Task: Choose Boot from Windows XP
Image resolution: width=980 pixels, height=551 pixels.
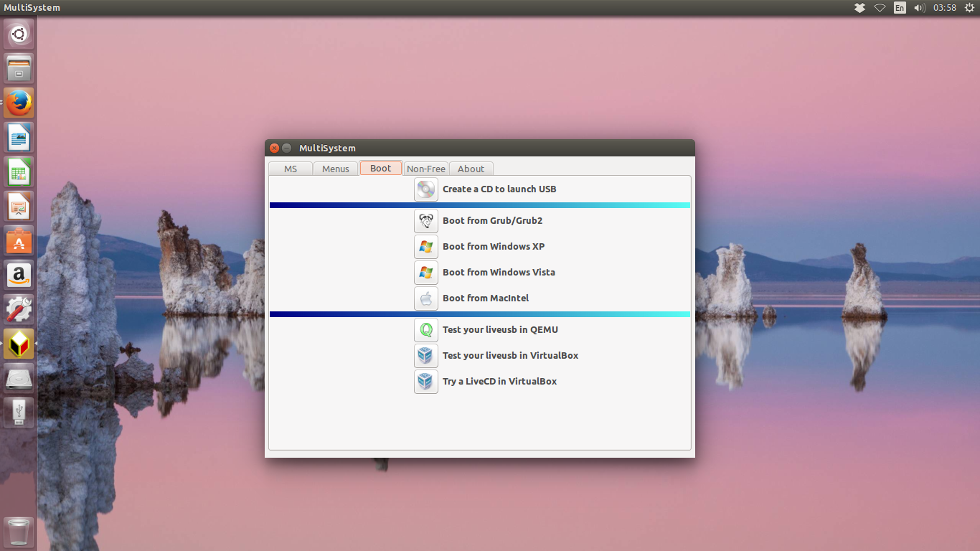Action: click(x=494, y=247)
